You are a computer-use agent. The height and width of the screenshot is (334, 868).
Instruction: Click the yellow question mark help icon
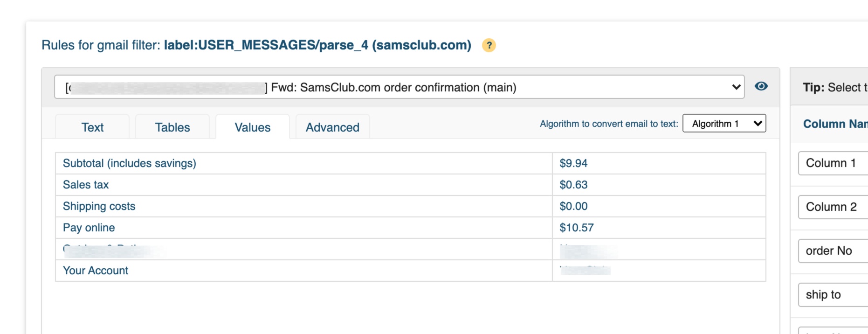pos(489,45)
